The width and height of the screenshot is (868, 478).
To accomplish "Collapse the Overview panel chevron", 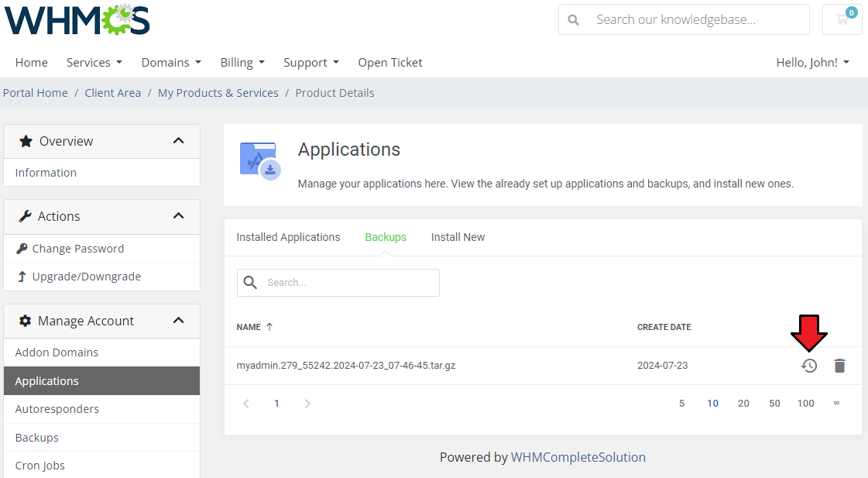I will point(178,141).
